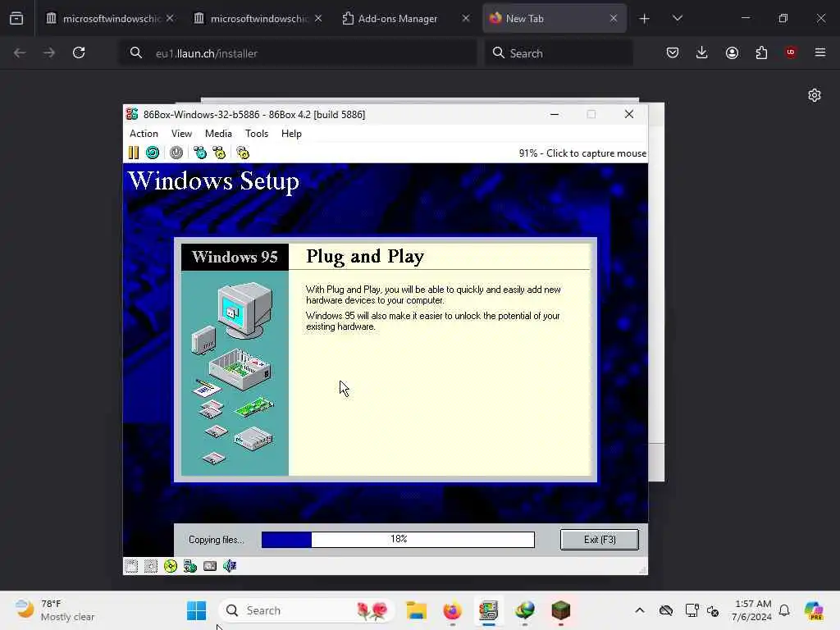Viewport: 840px width, 630px height.
Task: Open File Explorer from the taskbar
Action: tap(416, 610)
